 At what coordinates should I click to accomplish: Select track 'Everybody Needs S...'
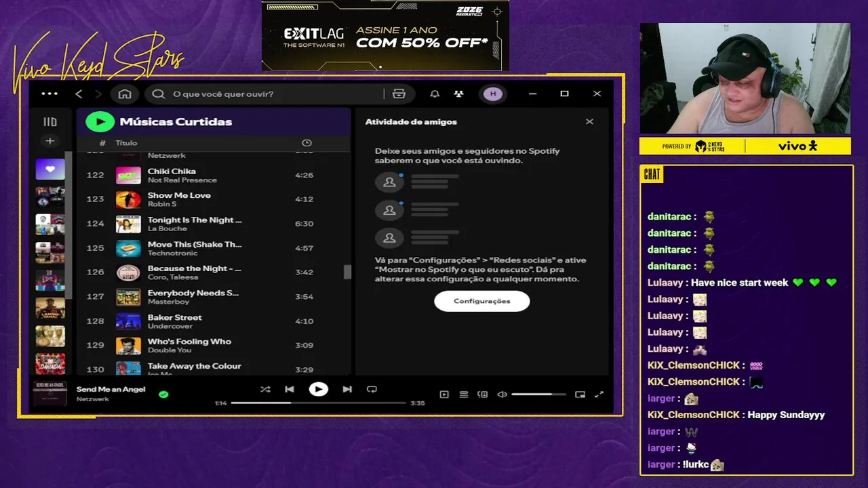(x=213, y=297)
